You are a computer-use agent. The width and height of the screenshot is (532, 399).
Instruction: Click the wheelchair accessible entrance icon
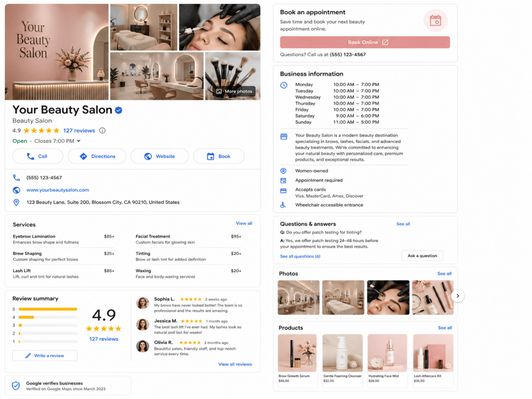click(283, 205)
